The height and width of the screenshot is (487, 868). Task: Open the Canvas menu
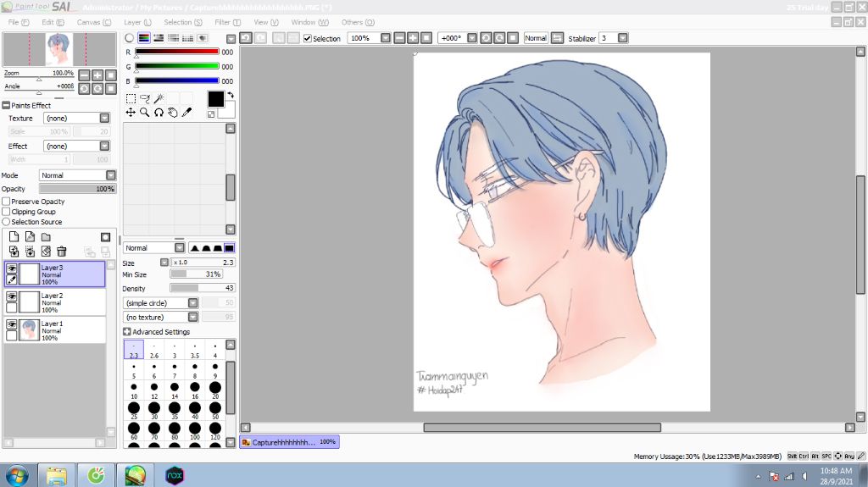[x=93, y=22]
